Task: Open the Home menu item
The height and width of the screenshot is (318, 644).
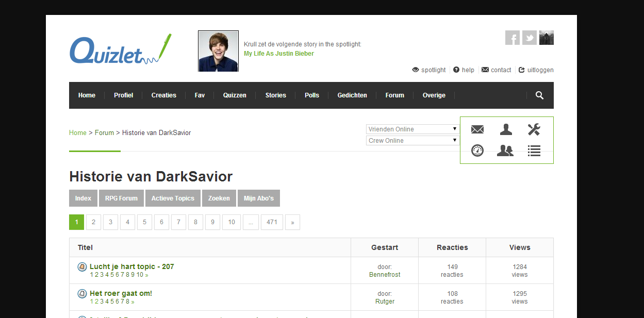Action: click(x=87, y=95)
